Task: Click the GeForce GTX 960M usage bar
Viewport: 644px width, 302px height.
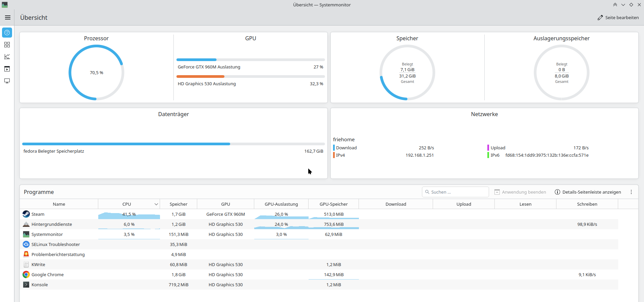Action: pos(250,60)
